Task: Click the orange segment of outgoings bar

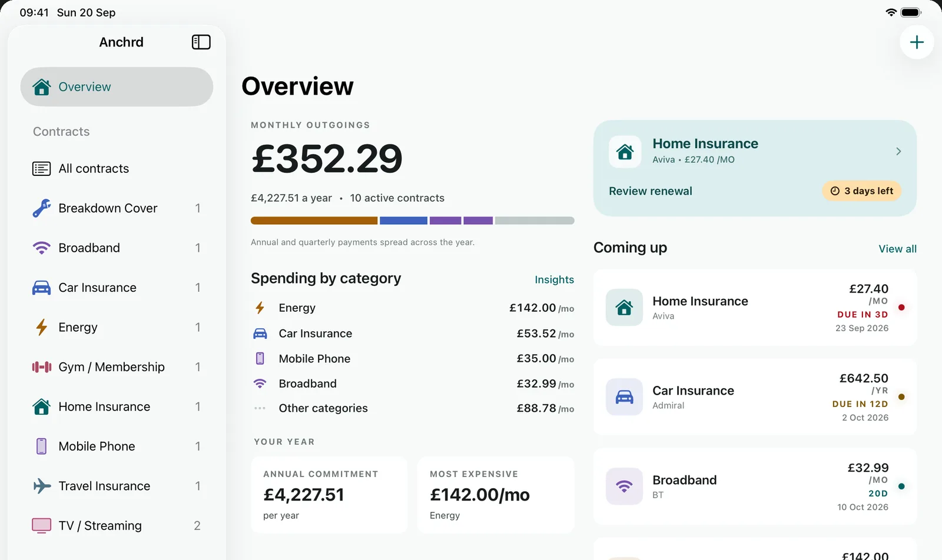Action: [x=314, y=221]
